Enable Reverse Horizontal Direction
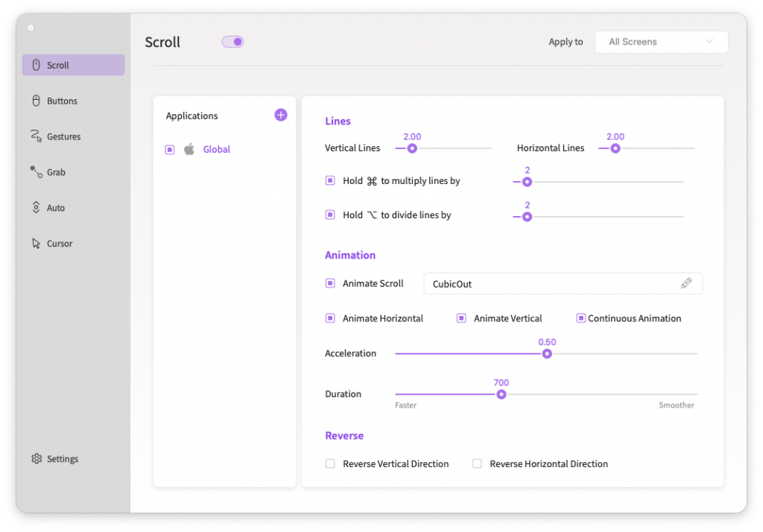Viewport: 763px width, 532px height. coord(477,463)
